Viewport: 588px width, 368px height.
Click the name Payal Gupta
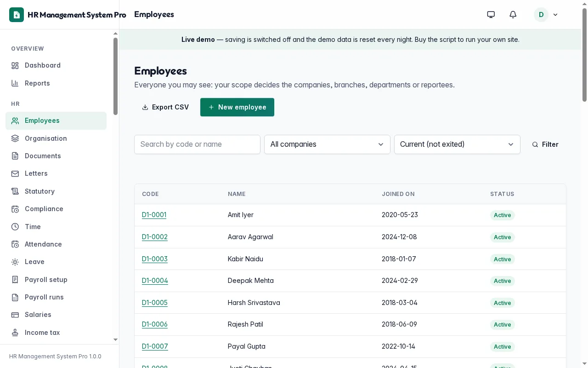247,346
